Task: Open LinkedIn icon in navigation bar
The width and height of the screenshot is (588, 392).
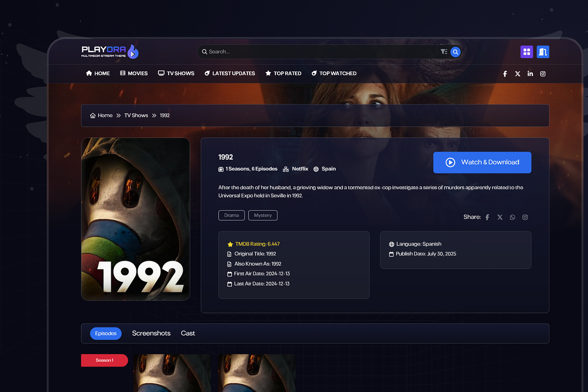Action: tap(530, 73)
